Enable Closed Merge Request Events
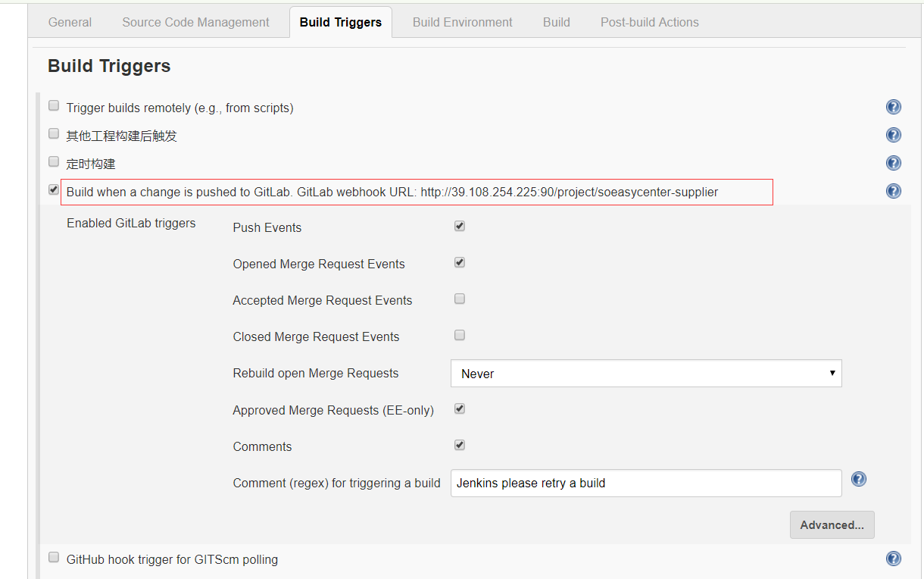 [x=460, y=335]
